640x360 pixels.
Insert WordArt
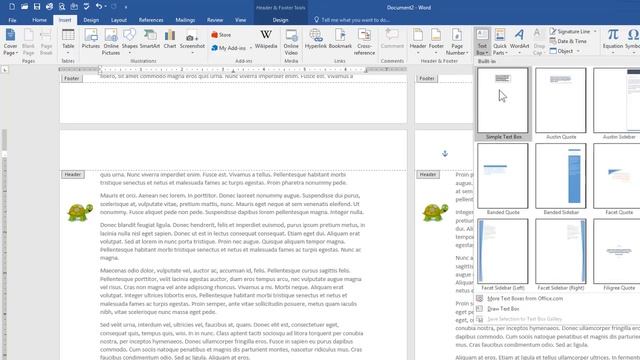[x=519, y=42]
